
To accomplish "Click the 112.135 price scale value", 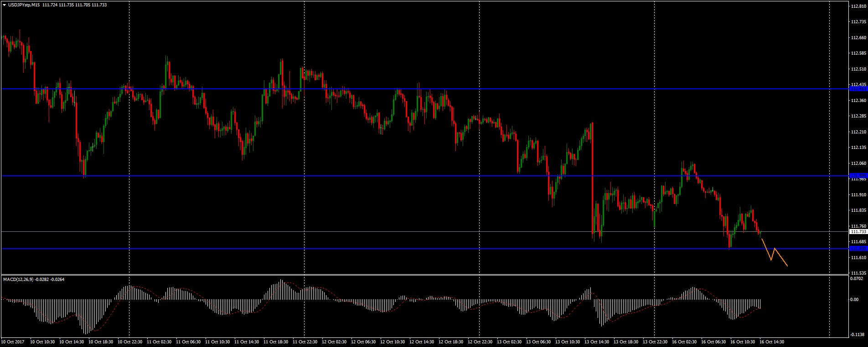I will tap(858, 148).
